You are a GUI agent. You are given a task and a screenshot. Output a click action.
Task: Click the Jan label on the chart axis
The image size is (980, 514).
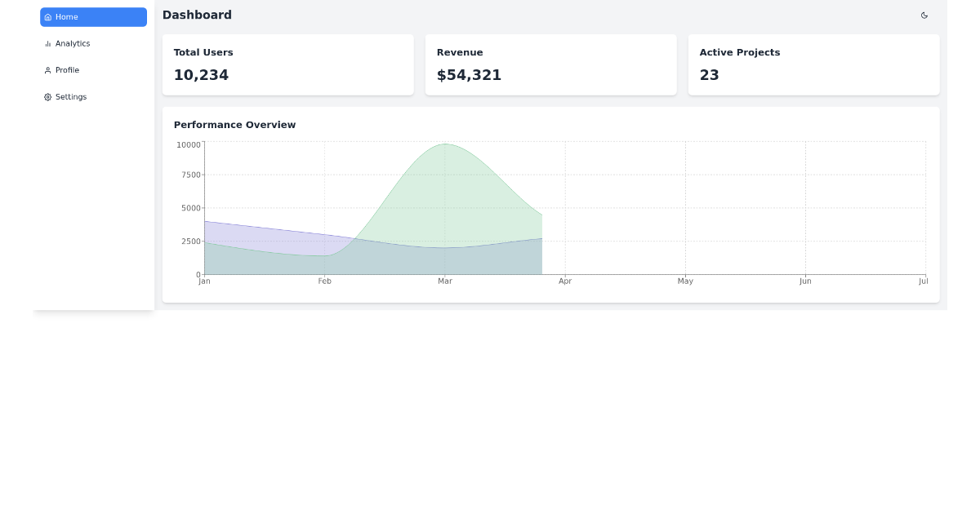[x=203, y=281]
